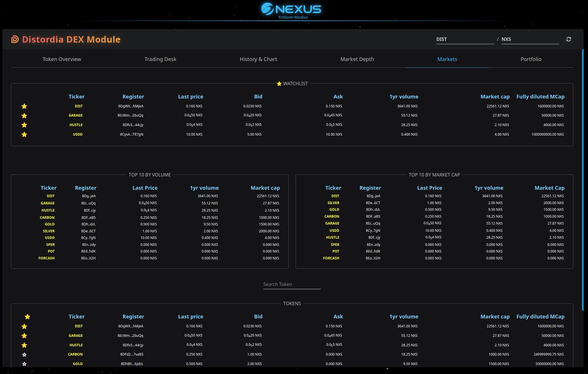Open the Token Overview tab

coord(62,59)
